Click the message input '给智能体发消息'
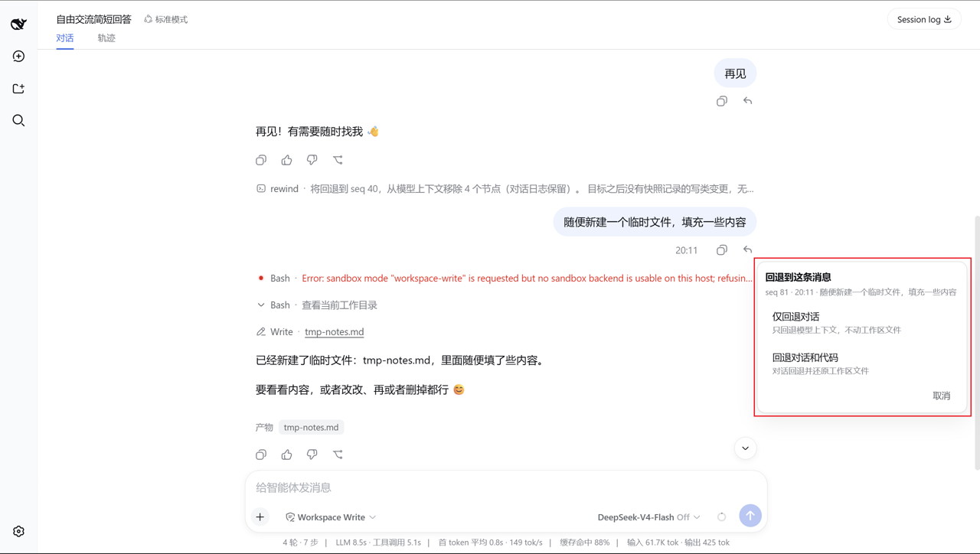 505,487
